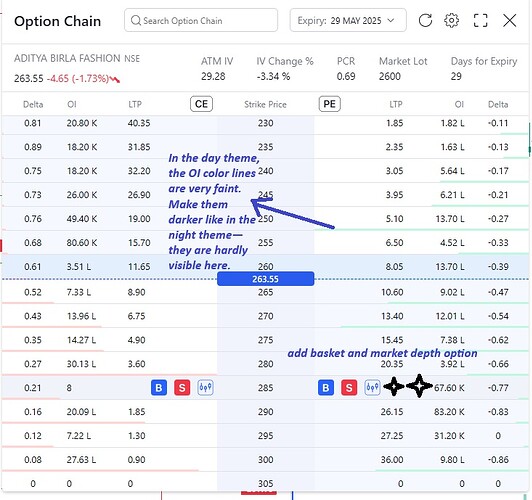Screen dimensions: 532x500
Task: Expand option chain to fullscreen
Action: pos(480,20)
